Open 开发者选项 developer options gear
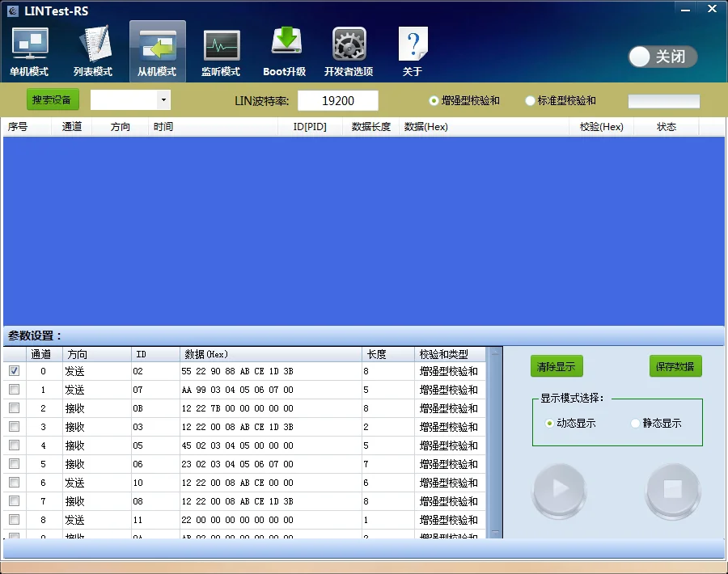The width and height of the screenshot is (728, 574). (349, 50)
